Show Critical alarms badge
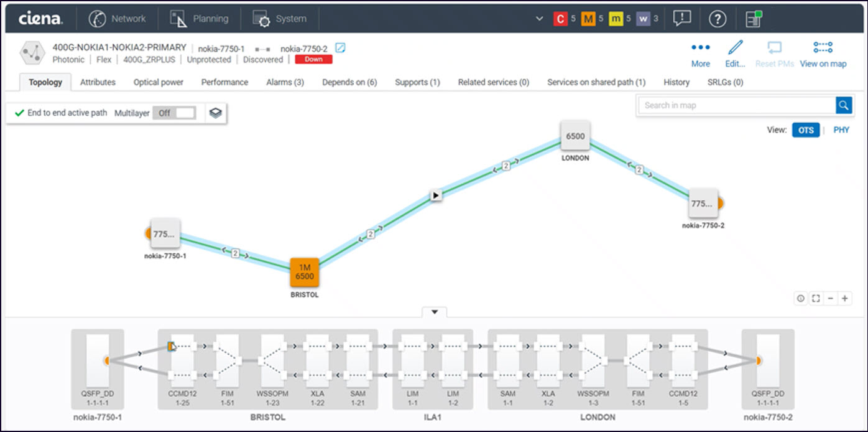This screenshot has width=868, height=432. point(560,19)
